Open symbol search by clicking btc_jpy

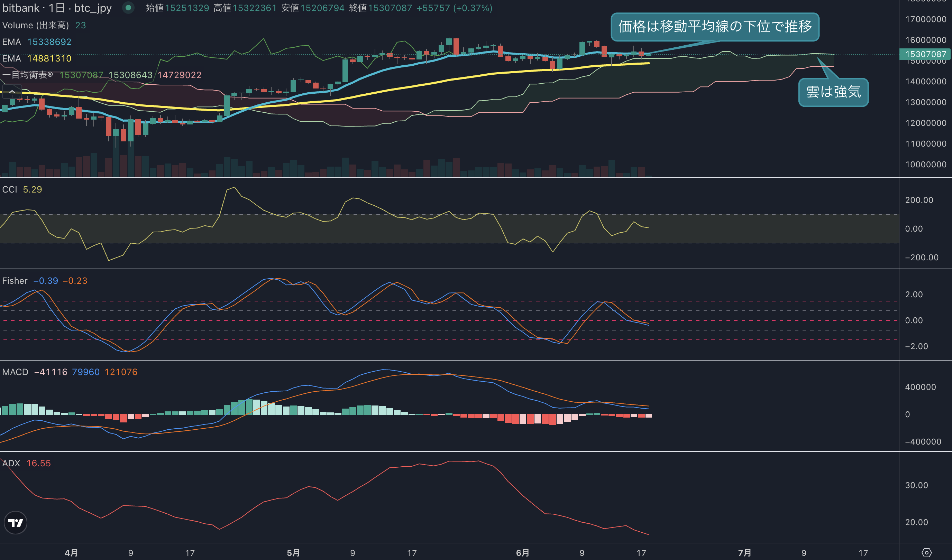tap(93, 8)
